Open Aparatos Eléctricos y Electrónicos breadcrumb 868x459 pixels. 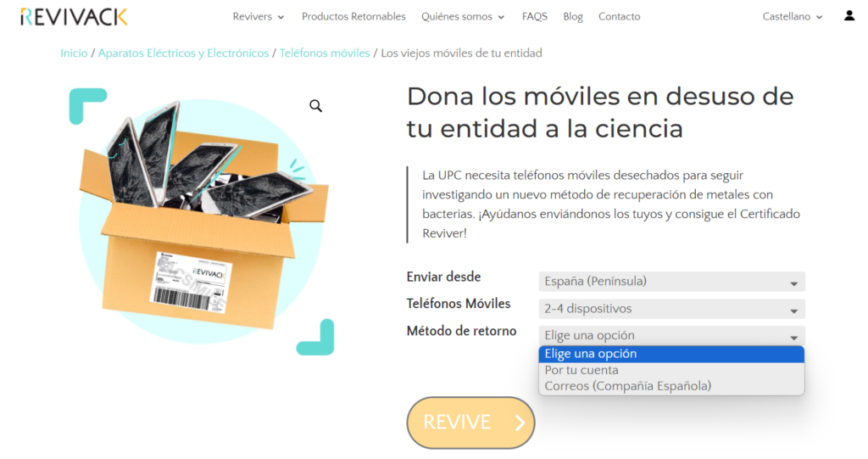tap(183, 53)
